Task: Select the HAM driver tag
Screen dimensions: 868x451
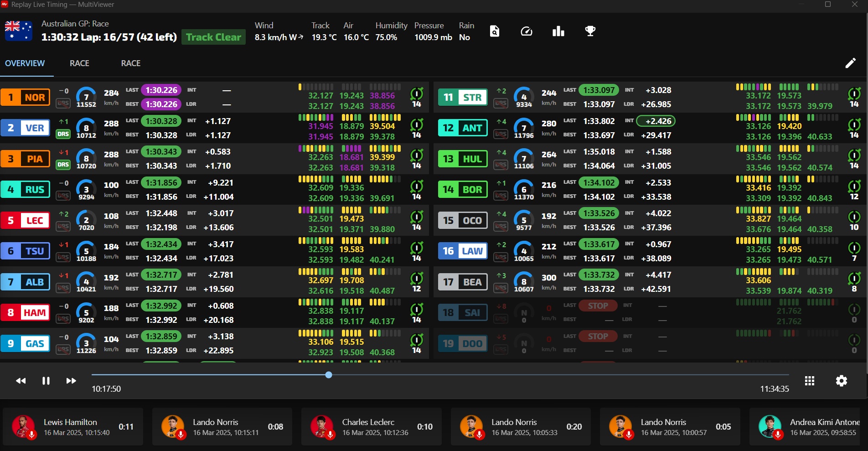Action: pyautogui.click(x=26, y=312)
